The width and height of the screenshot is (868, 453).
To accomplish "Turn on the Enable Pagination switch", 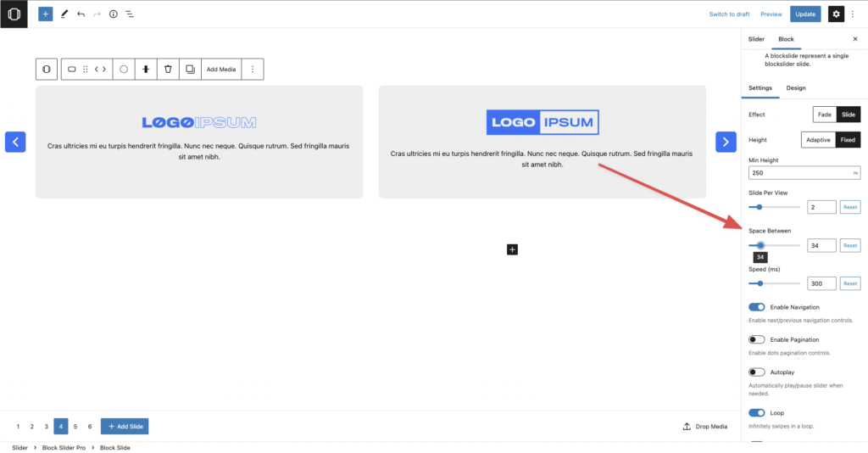I will coord(757,339).
